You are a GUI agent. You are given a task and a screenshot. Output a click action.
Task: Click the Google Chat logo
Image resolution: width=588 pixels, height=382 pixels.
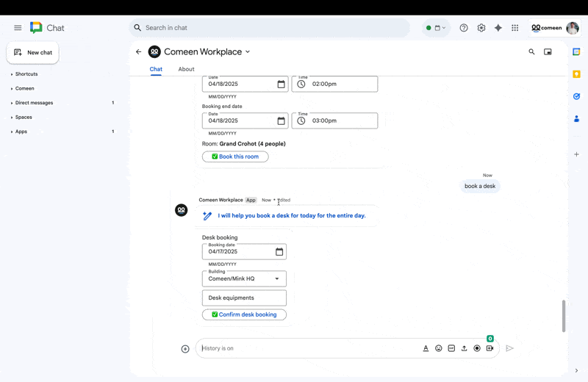point(36,28)
